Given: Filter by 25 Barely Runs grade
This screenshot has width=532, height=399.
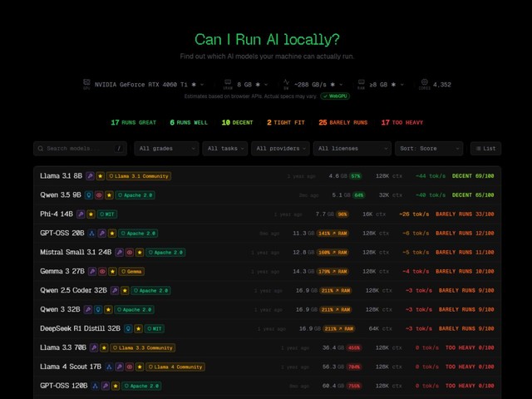Looking at the screenshot, I should pos(343,122).
